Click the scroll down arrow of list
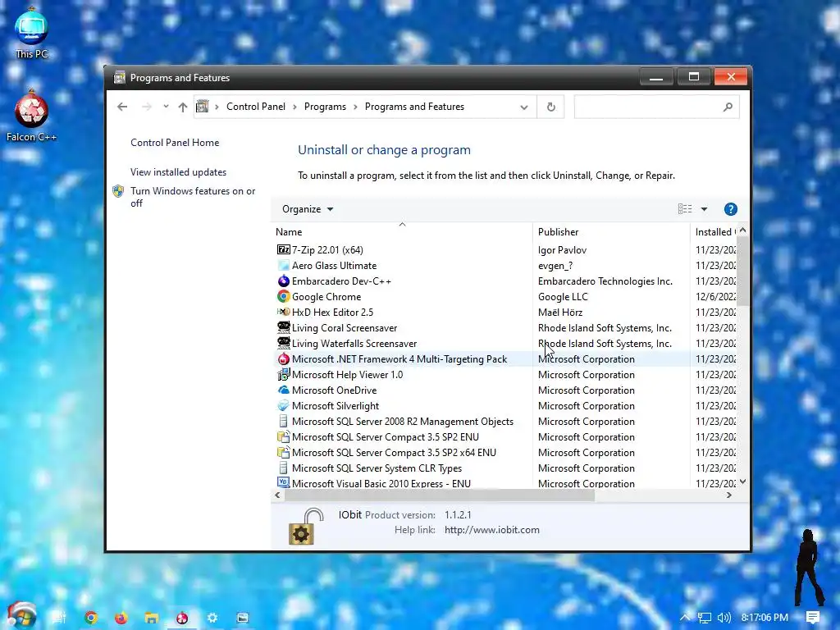 (x=742, y=482)
